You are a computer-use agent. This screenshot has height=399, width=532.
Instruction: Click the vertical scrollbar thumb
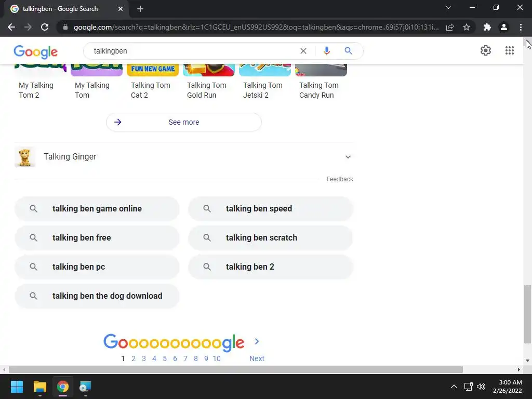click(527, 314)
